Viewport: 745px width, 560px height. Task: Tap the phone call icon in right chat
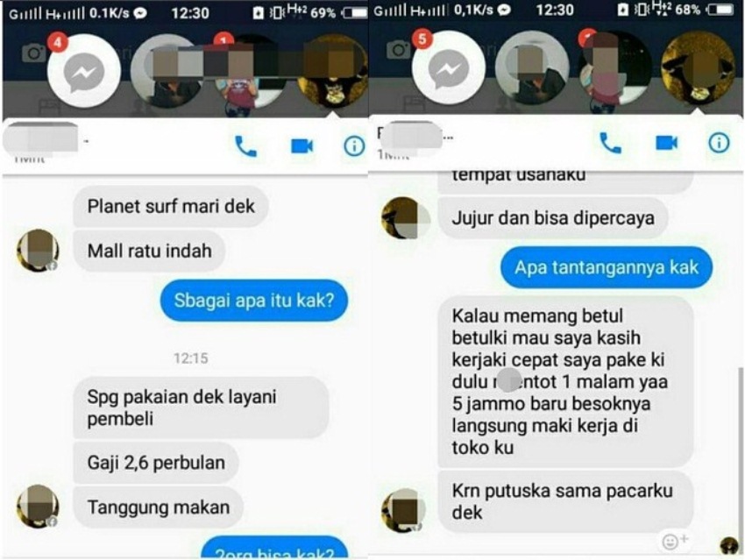pos(611,143)
